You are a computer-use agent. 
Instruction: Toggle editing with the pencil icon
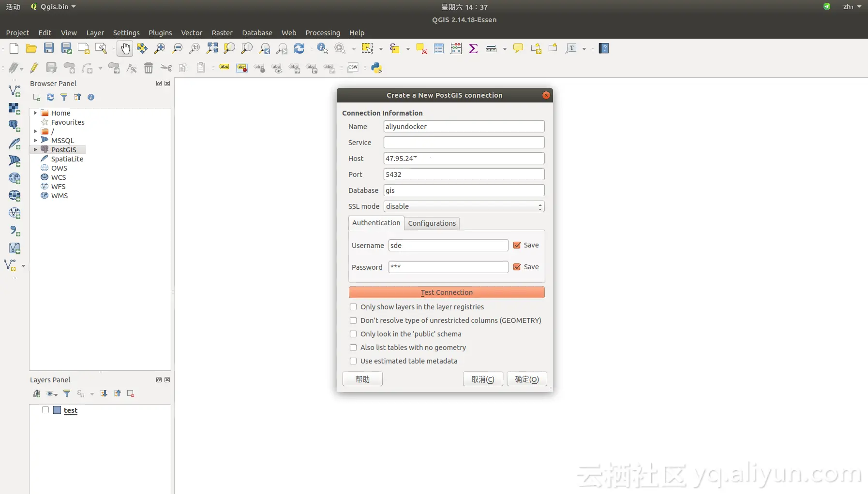pyautogui.click(x=34, y=68)
